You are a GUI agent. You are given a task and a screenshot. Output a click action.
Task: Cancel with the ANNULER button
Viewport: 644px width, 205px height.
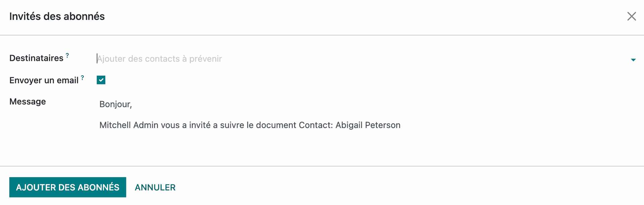pos(155,187)
